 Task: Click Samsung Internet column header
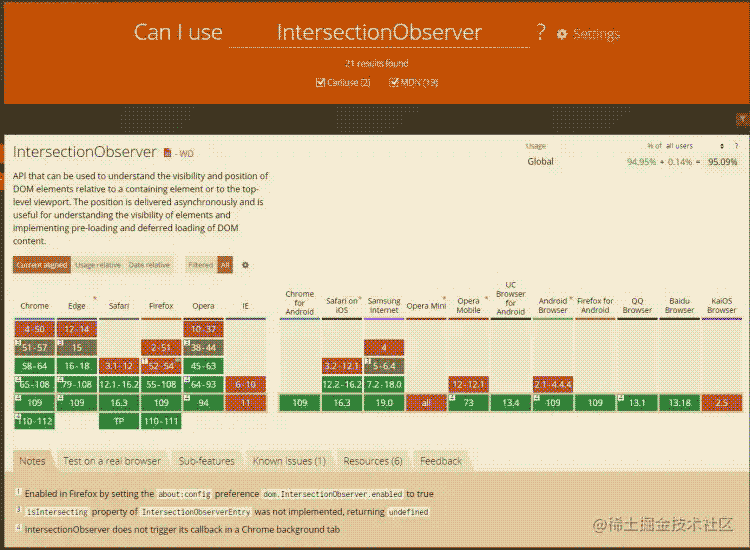click(x=384, y=305)
